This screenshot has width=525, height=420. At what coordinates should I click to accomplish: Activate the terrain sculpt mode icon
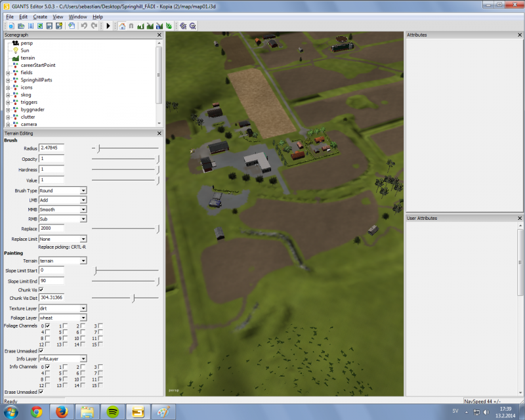coord(140,26)
